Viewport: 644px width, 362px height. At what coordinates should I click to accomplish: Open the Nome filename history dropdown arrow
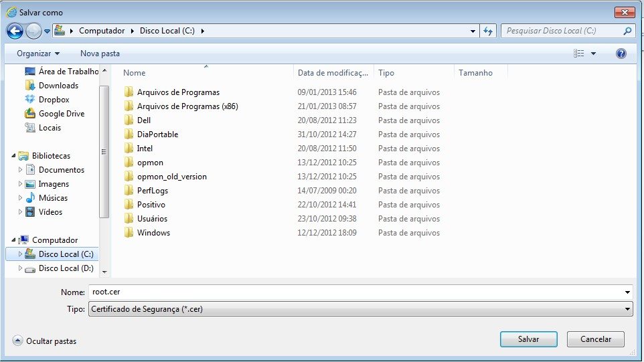point(627,292)
